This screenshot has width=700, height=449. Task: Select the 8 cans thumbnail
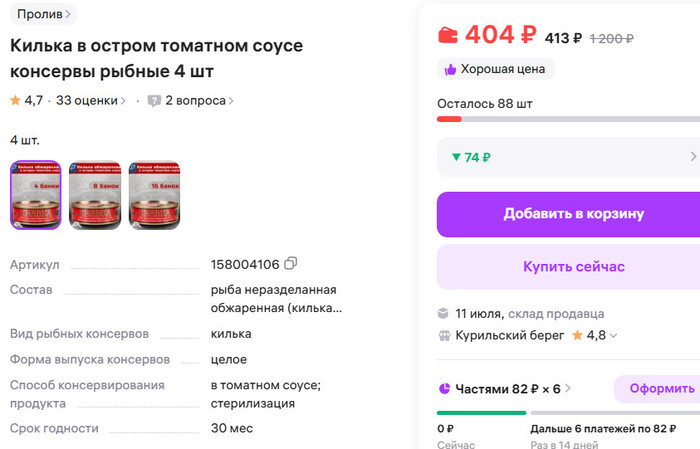point(94,195)
